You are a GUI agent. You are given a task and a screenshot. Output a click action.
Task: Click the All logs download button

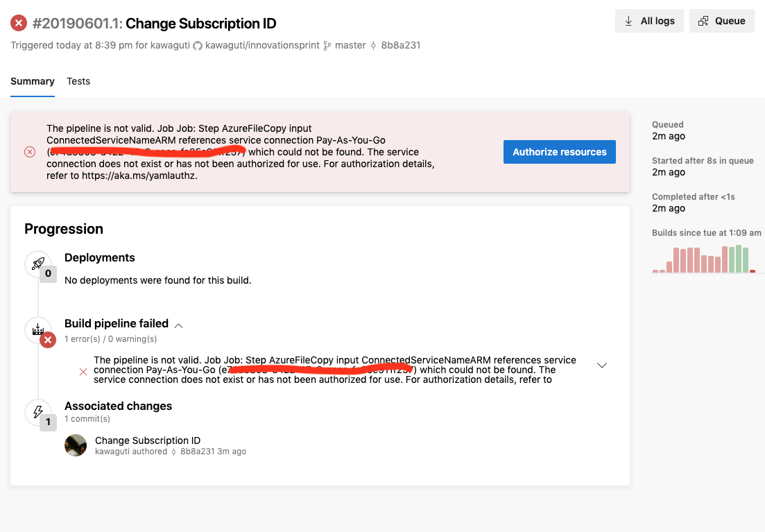point(649,21)
